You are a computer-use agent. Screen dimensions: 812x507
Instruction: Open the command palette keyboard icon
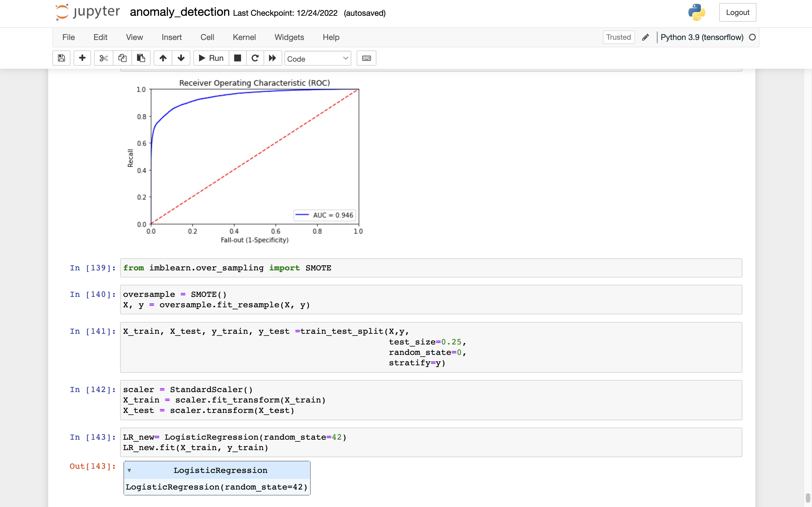[367, 58]
